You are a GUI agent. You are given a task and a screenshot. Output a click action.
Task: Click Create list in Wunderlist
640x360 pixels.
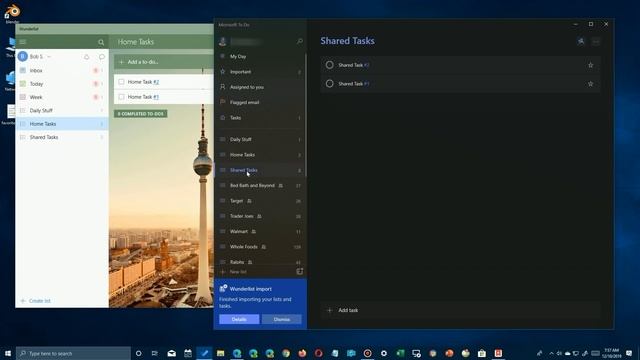(36, 301)
